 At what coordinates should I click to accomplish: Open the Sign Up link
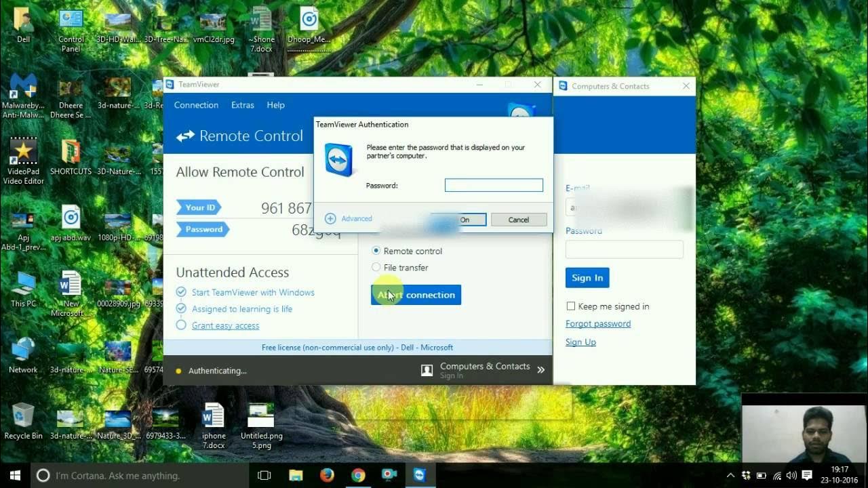coord(581,342)
